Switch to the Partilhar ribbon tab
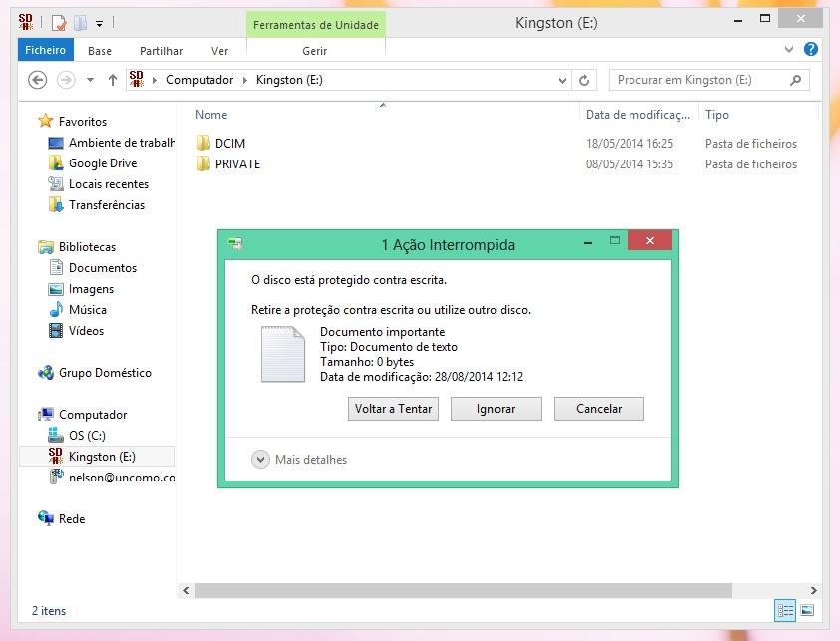The width and height of the screenshot is (840, 641). pyautogui.click(x=161, y=51)
